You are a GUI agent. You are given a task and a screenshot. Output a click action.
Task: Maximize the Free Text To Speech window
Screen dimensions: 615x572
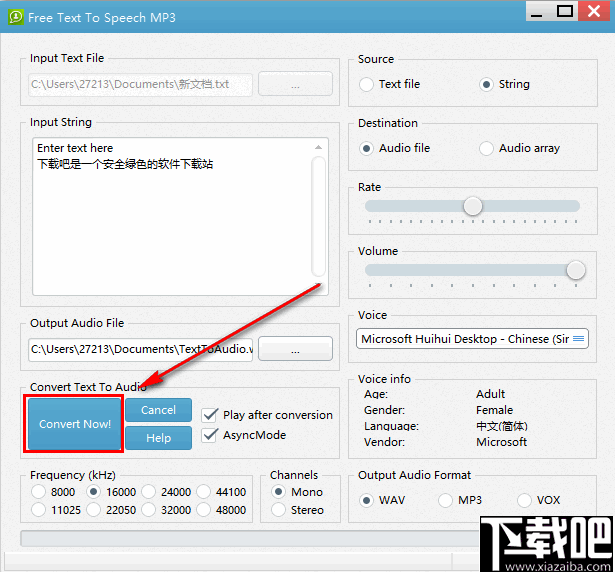pyautogui.click(x=565, y=11)
